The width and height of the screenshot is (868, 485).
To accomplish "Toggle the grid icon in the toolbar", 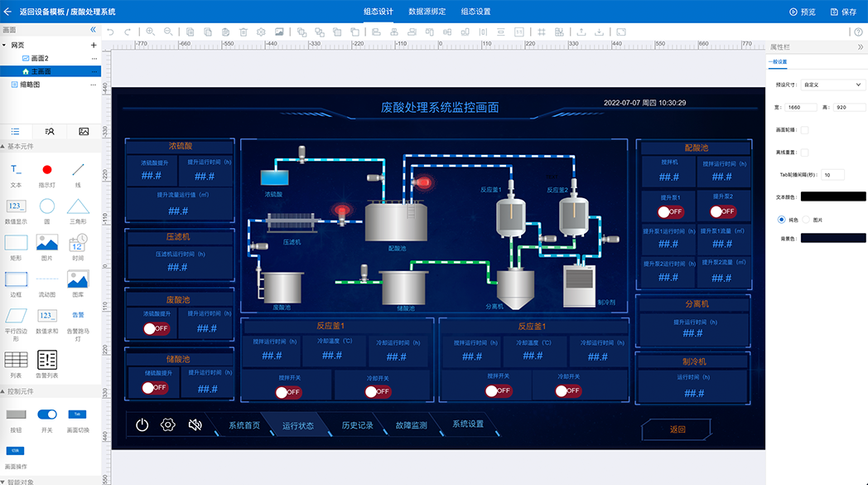I will pos(542,32).
